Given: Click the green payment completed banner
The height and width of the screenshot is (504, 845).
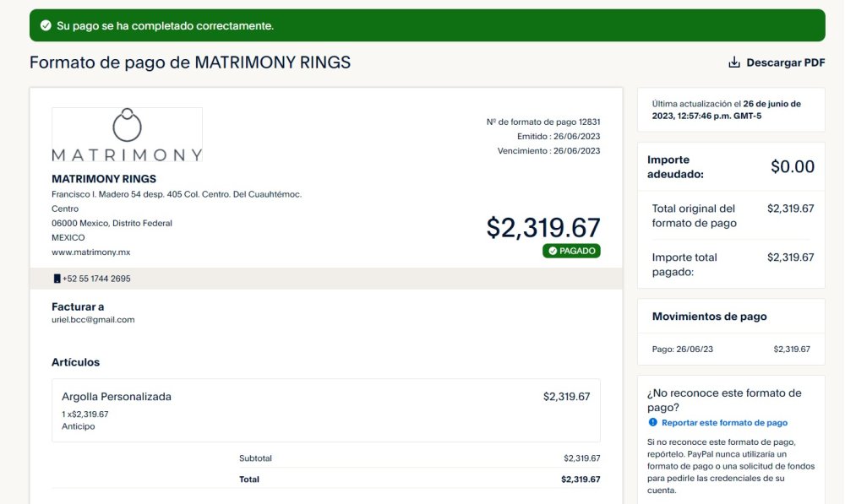Looking at the screenshot, I should click(x=428, y=25).
